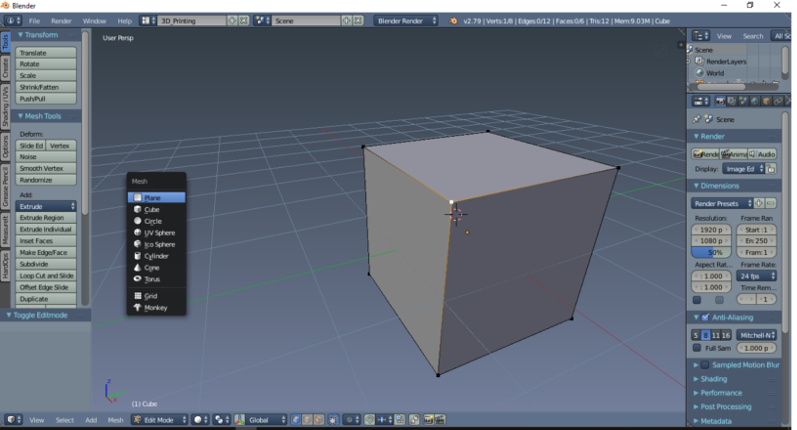Screen dimensions: 797x430
Task: Switch to vertex select mode
Action: click(296, 420)
